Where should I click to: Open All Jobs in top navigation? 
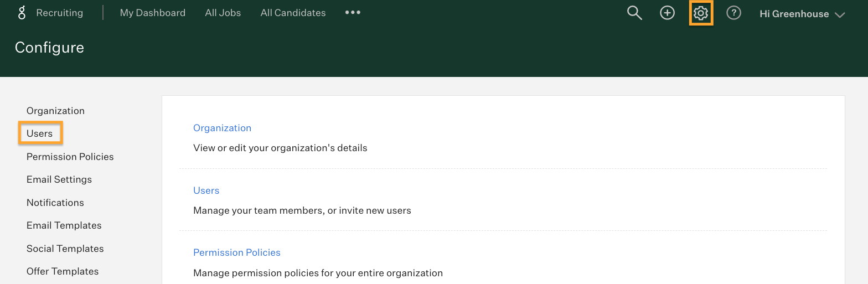coord(223,13)
